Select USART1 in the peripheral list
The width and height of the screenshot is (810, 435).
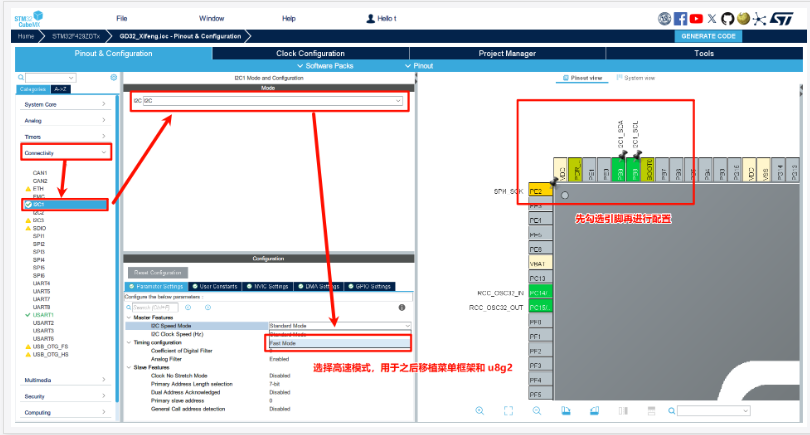point(43,315)
